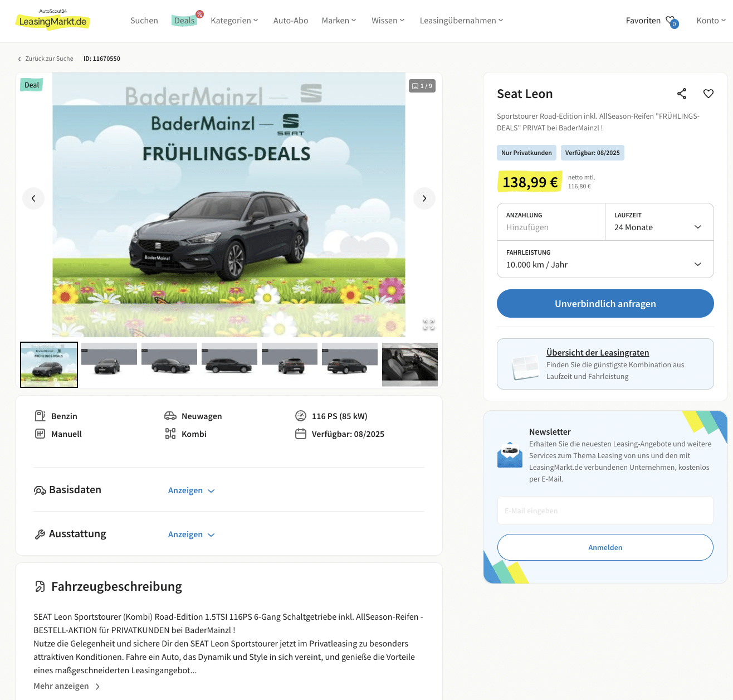Click the availability calendar icon

click(301, 434)
